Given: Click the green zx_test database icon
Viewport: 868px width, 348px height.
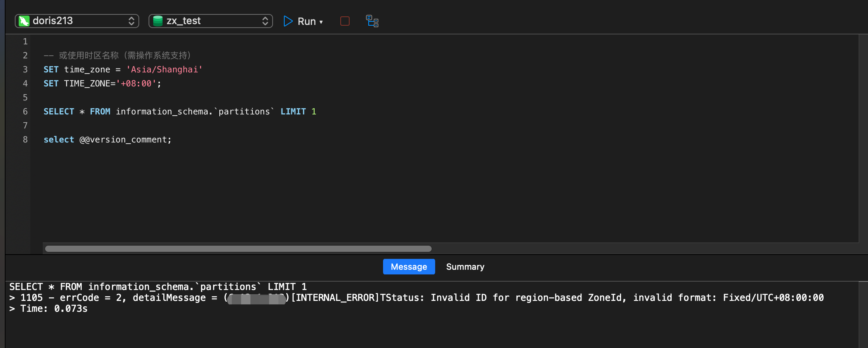Looking at the screenshot, I should pyautogui.click(x=157, y=21).
